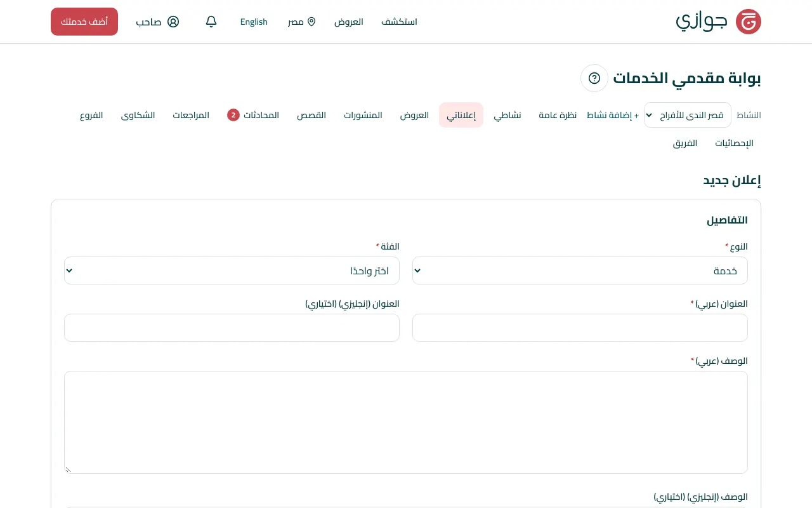Open the المحادثات tab
Viewport: 812px width, 508px height.
point(253,115)
